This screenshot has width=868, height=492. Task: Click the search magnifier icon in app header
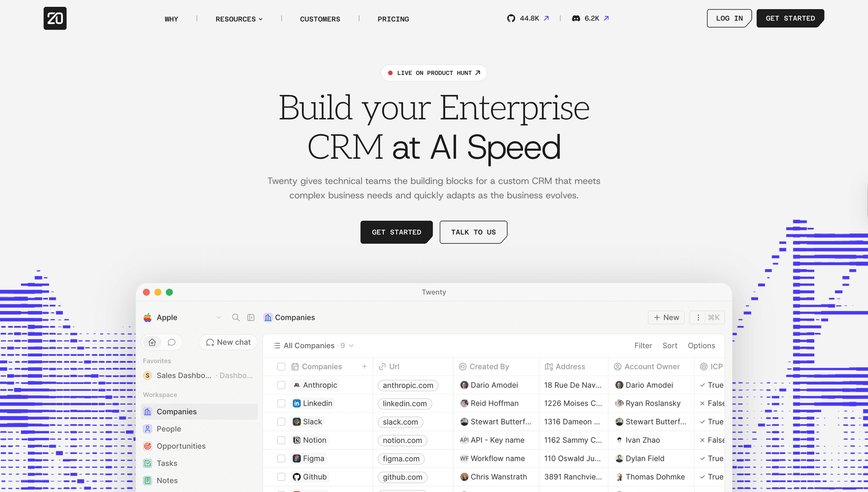[236, 317]
